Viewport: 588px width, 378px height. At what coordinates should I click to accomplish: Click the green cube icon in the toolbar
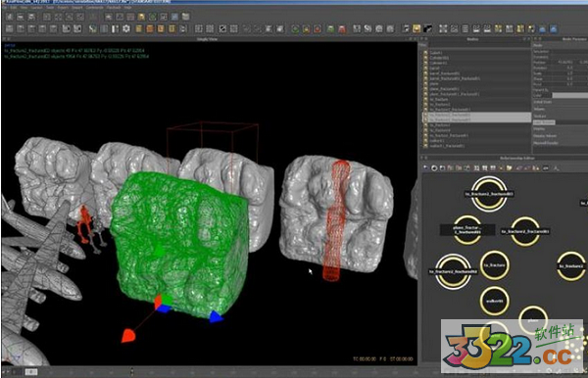pyautogui.click(x=331, y=28)
